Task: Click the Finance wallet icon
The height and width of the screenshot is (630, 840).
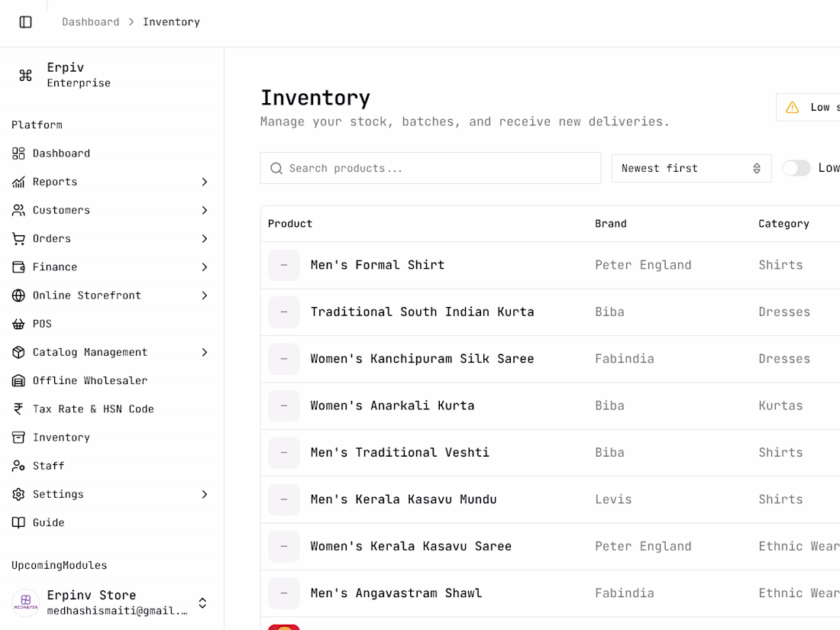Action: (18, 267)
